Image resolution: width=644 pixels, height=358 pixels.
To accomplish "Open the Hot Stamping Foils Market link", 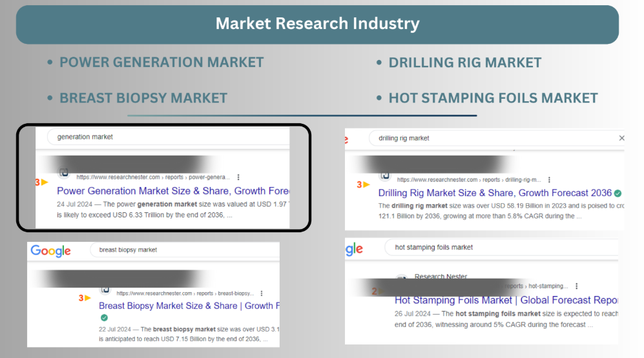I will pyautogui.click(x=506, y=300).
